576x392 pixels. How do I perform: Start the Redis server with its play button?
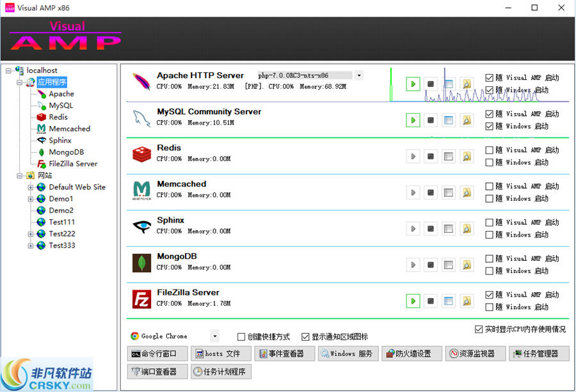click(x=413, y=156)
